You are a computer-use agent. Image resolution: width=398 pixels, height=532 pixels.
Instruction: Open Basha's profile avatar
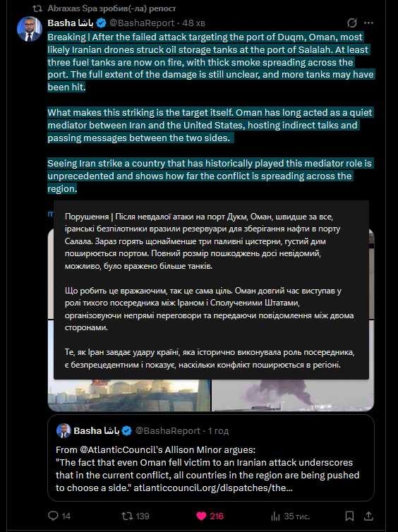pyautogui.click(x=29, y=29)
